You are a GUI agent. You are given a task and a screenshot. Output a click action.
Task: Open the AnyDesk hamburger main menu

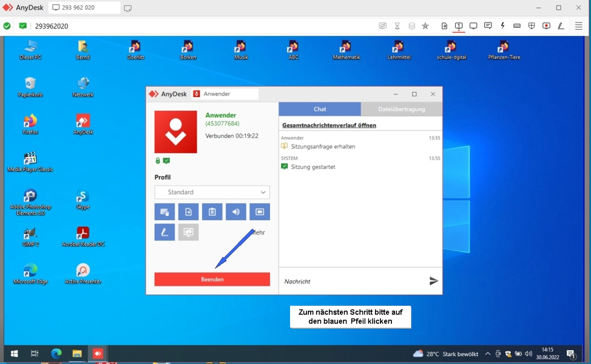(x=579, y=26)
